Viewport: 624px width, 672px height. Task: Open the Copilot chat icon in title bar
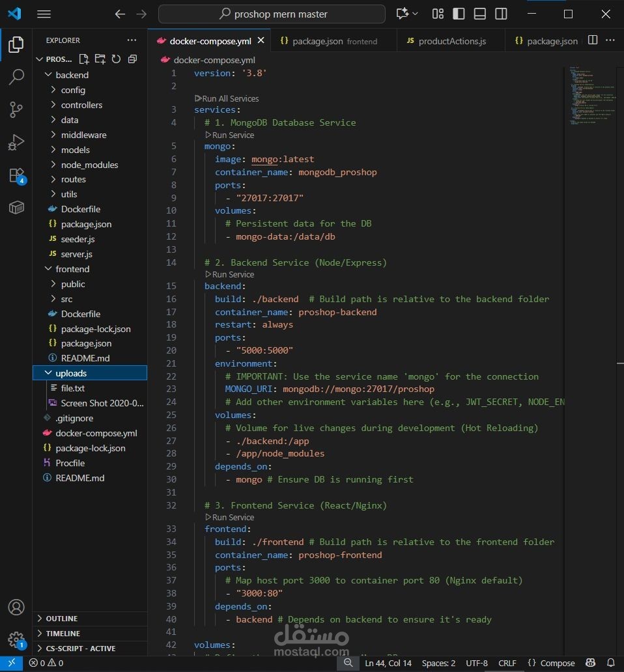coord(402,14)
